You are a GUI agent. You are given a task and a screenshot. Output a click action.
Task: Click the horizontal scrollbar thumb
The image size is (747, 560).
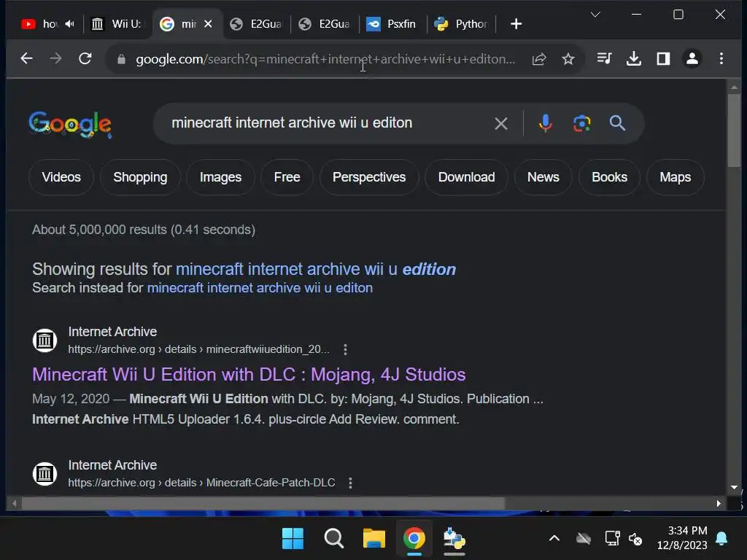click(x=263, y=503)
